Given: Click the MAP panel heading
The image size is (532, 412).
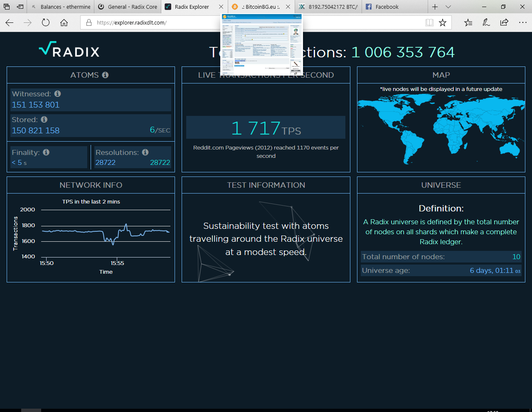Looking at the screenshot, I should pyautogui.click(x=441, y=75).
